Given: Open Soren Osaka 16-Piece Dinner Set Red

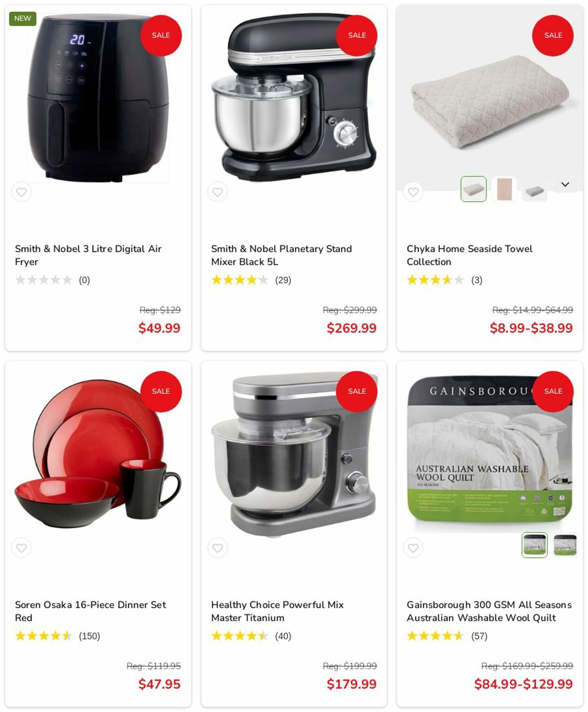Looking at the screenshot, I should (x=90, y=611).
